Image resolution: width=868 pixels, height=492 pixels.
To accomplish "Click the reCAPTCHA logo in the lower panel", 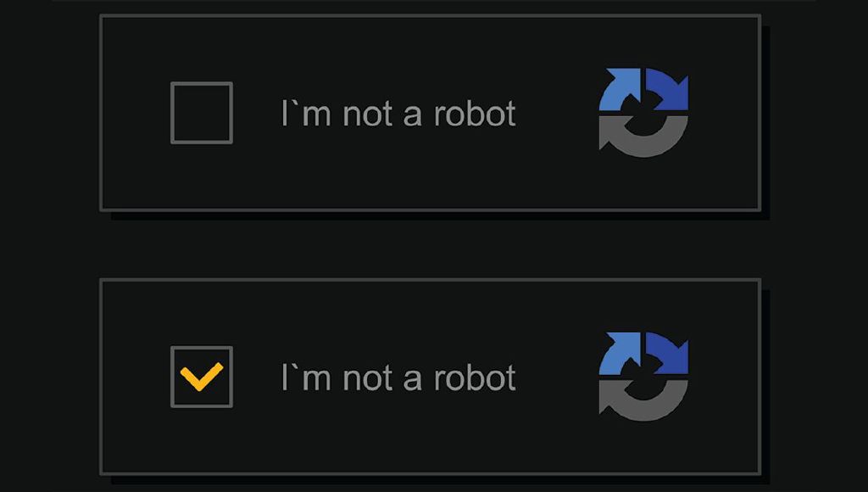I will click(643, 377).
